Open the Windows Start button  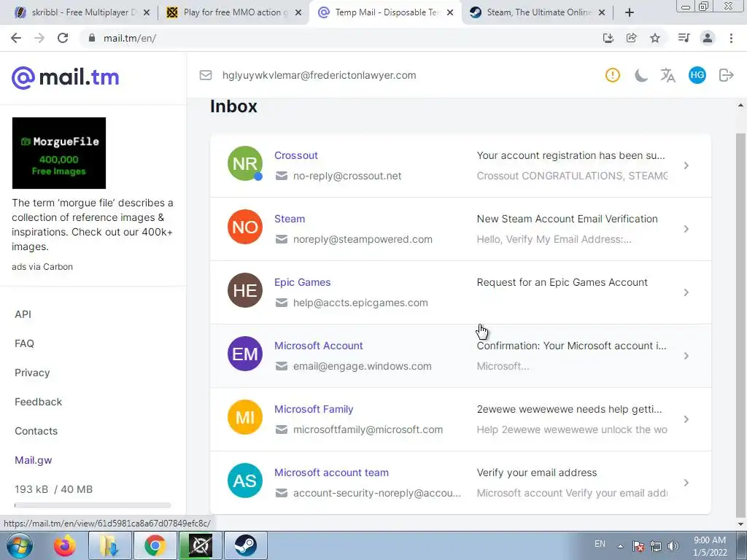19,545
